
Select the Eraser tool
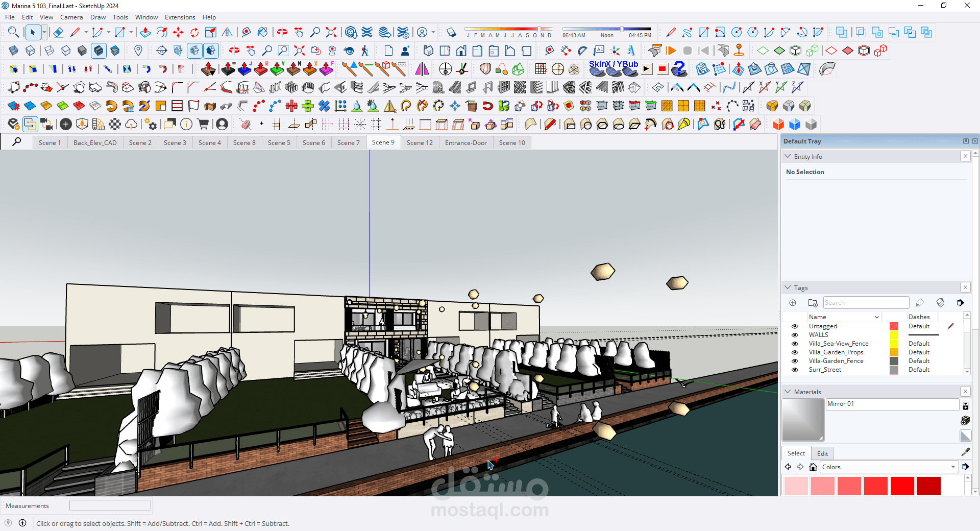pyautogui.click(x=58, y=33)
